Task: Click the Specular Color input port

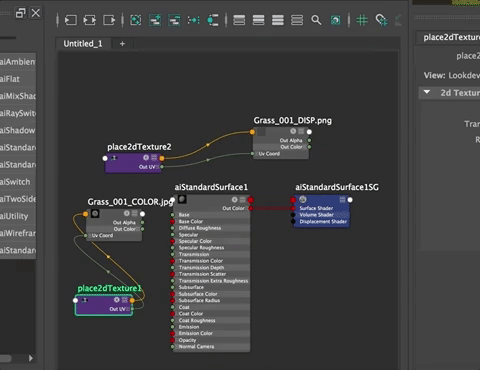Action: coord(172,241)
